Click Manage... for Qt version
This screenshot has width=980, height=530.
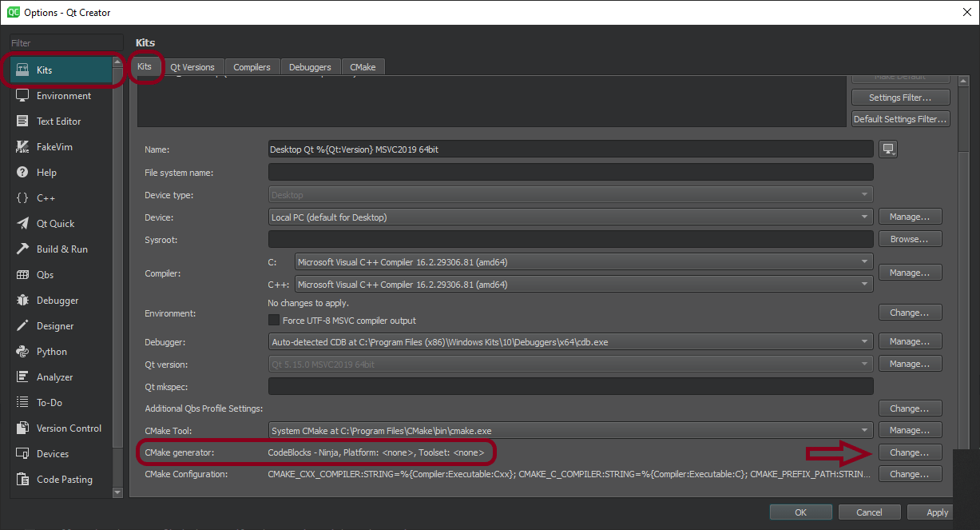[x=910, y=364]
